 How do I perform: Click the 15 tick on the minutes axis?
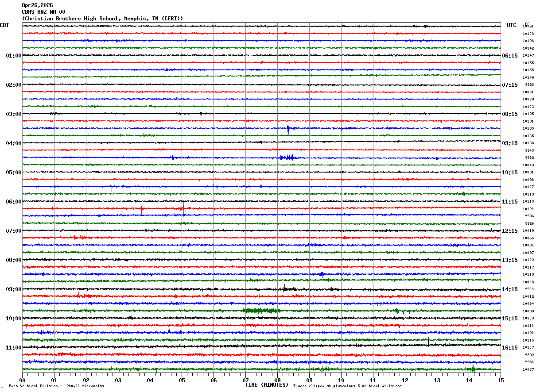pos(501,380)
